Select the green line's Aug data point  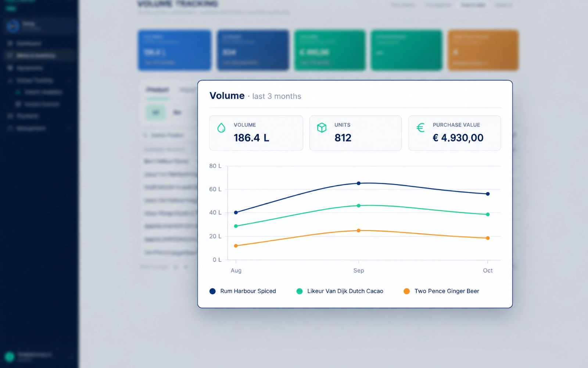tap(236, 226)
